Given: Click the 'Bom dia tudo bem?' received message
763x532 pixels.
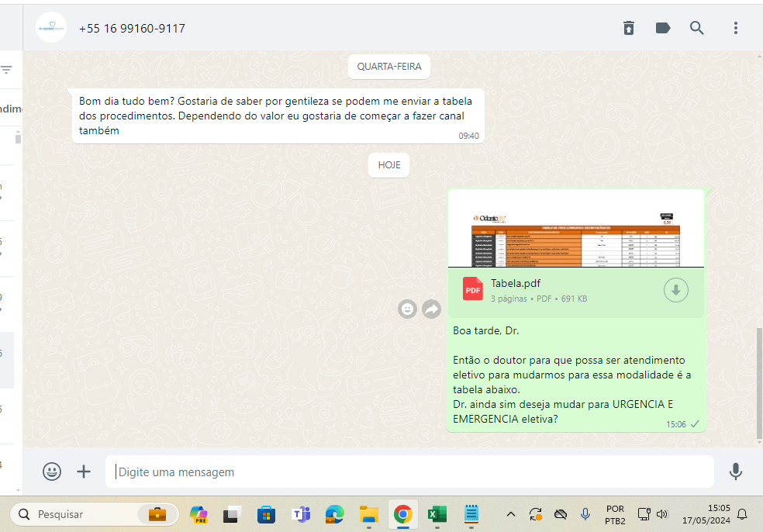Looking at the screenshot, I should point(278,116).
